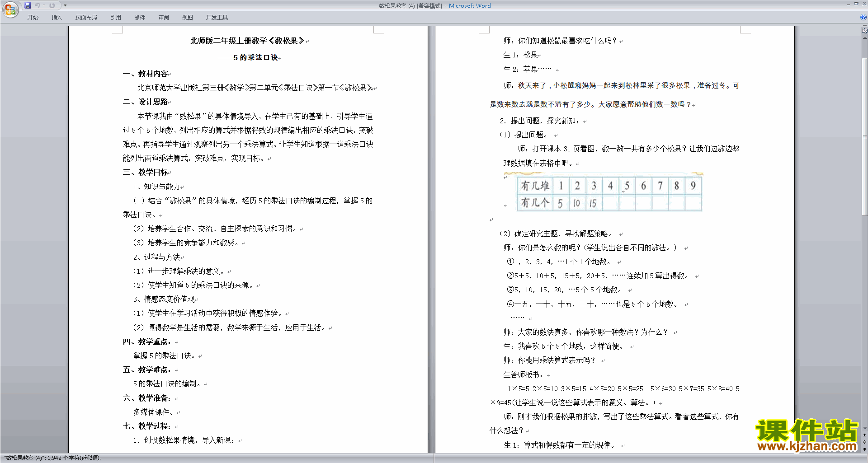Click heading 六、教学准备
The width and height of the screenshot is (868, 463).
pos(147,398)
